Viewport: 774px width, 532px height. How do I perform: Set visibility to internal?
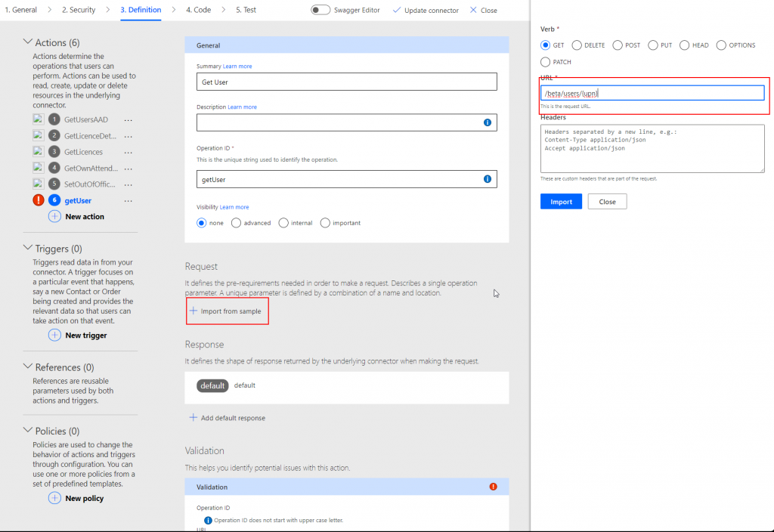point(283,223)
